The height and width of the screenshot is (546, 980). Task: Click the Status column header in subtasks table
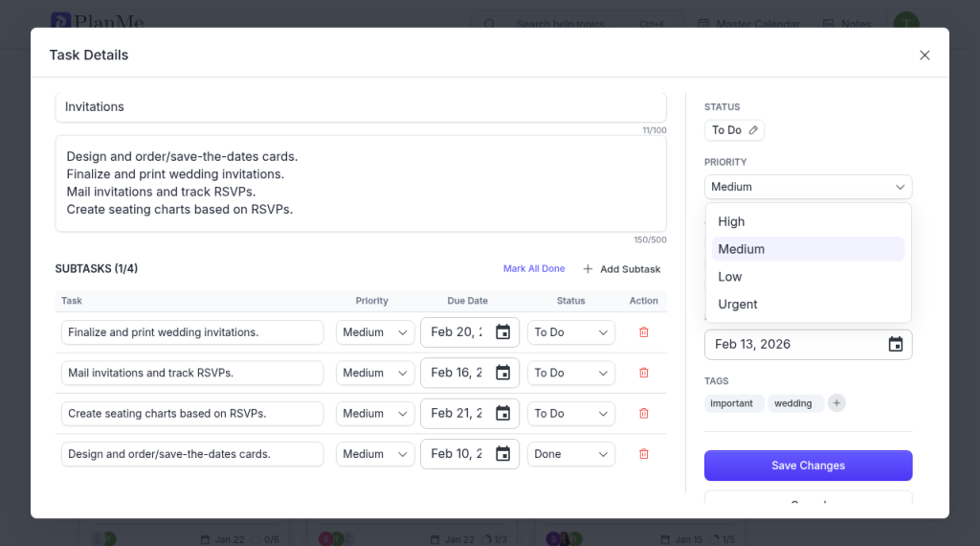[x=570, y=301]
